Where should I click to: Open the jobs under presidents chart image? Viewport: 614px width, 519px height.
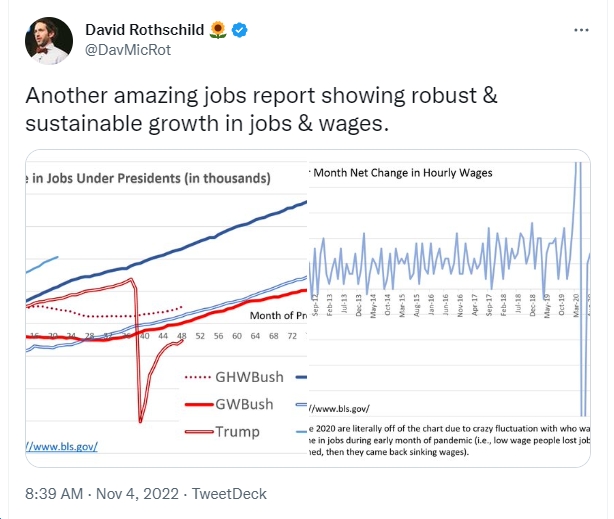pyautogui.click(x=167, y=308)
